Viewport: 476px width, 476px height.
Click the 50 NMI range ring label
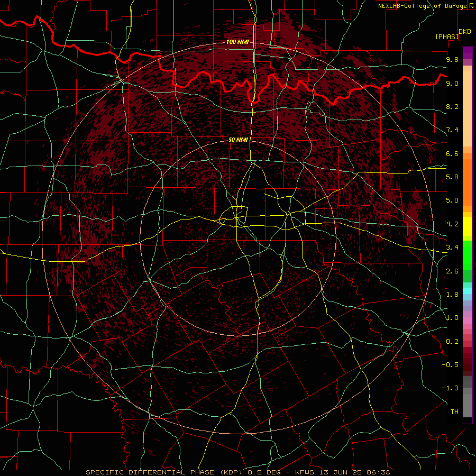tap(238, 140)
